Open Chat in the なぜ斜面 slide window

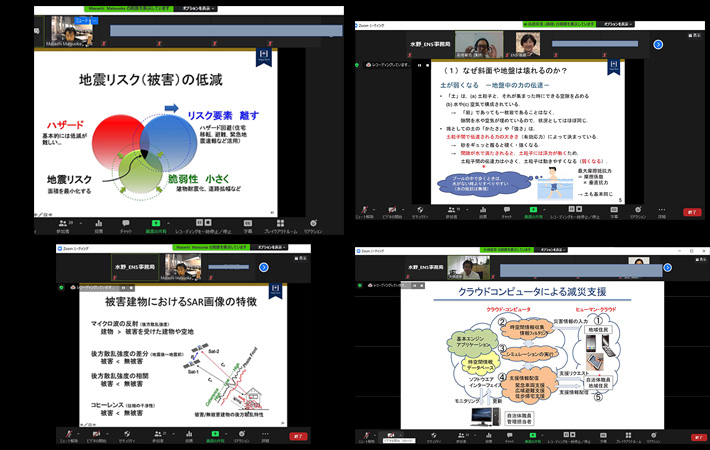click(x=507, y=212)
